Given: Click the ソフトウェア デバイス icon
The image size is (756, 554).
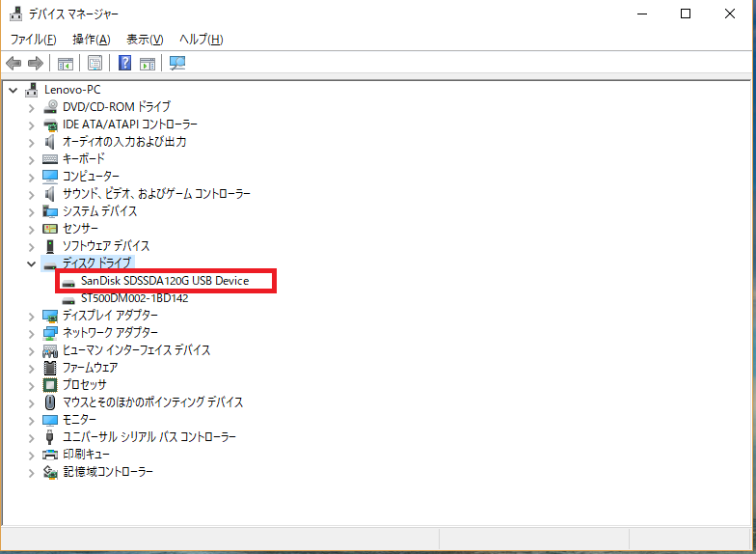Looking at the screenshot, I should click(x=50, y=246).
